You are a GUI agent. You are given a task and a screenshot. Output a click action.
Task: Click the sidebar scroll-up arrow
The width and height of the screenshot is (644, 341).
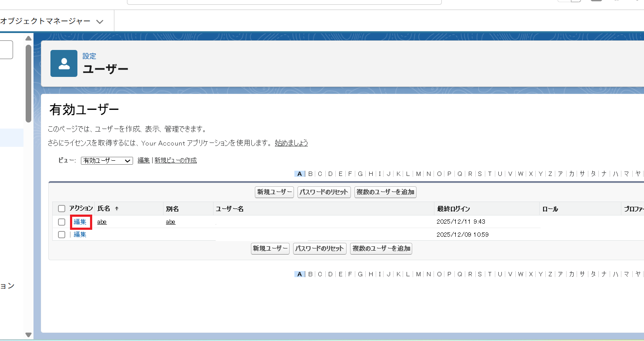click(29, 38)
